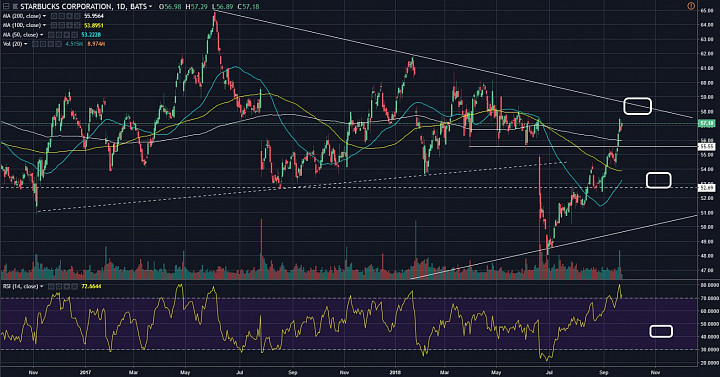This screenshot has height=377, width=720.
Task: Expand the RSI (14, close) dropdown arrow
Action: pyautogui.click(x=41, y=286)
